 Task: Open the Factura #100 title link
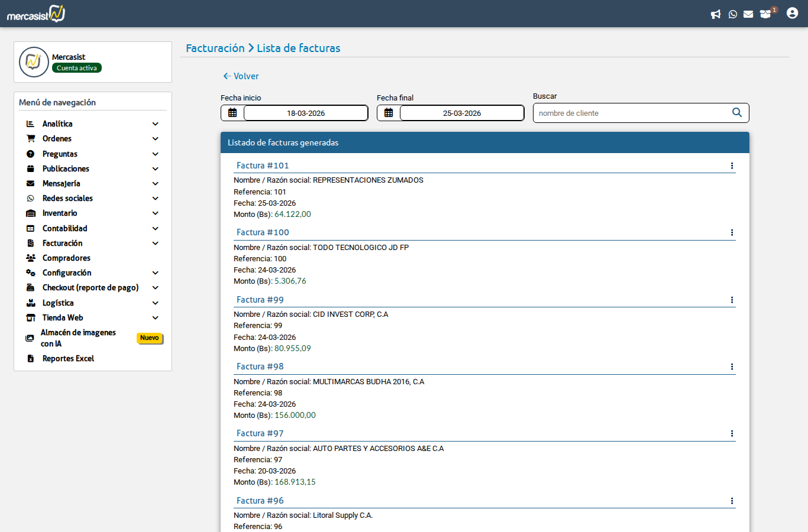[x=263, y=232]
